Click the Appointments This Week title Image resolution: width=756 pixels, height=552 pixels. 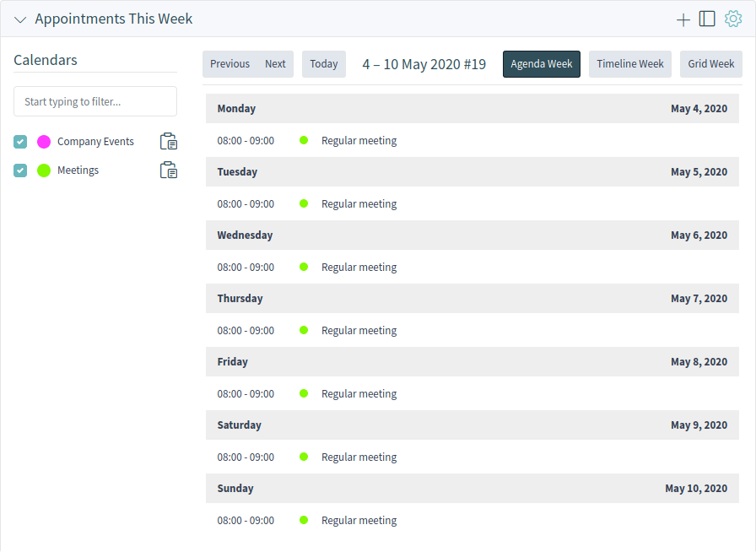[x=114, y=19]
